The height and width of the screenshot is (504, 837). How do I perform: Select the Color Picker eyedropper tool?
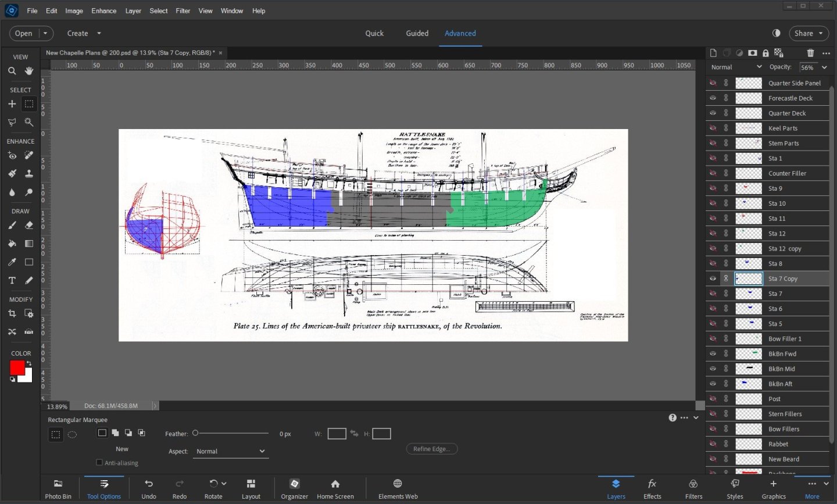(x=12, y=262)
